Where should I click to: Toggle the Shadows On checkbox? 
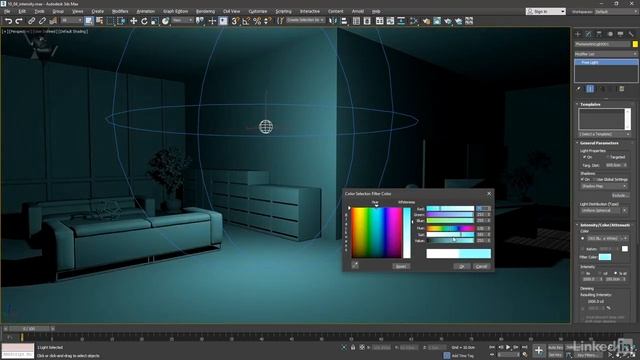click(x=583, y=179)
